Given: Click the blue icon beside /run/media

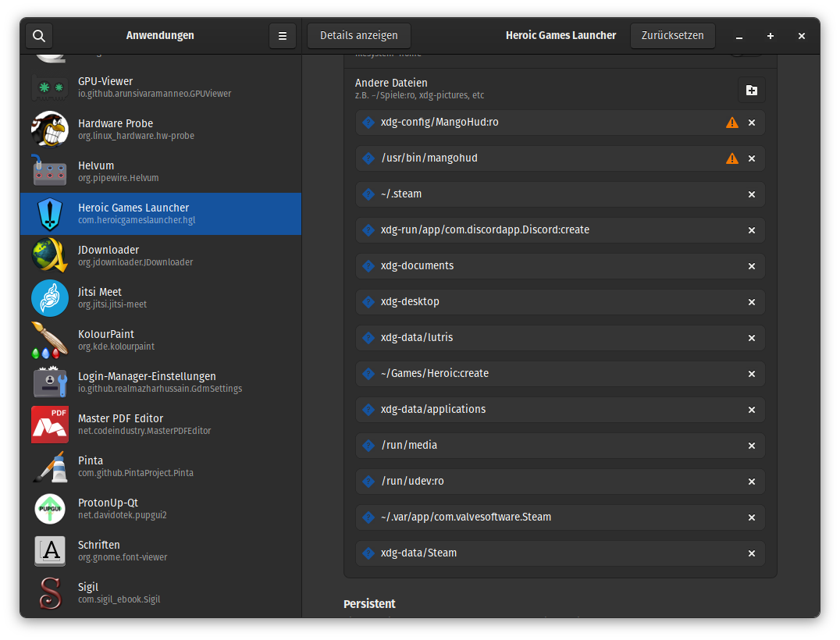Looking at the screenshot, I should tap(368, 446).
